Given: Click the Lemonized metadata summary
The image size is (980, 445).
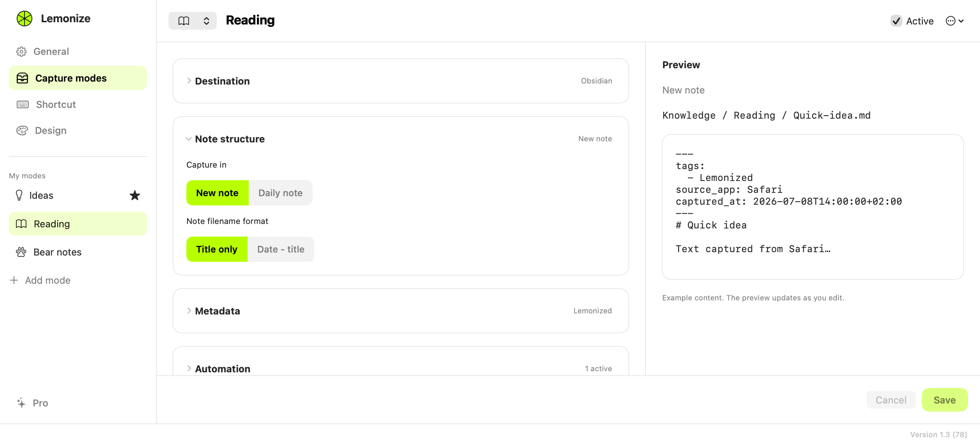Looking at the screenshot, I should [592, 310].
